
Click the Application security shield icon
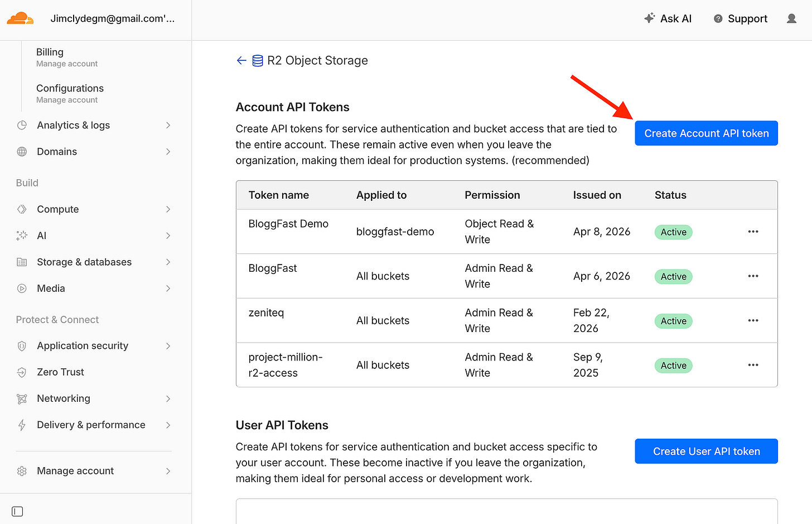[22, 345]
